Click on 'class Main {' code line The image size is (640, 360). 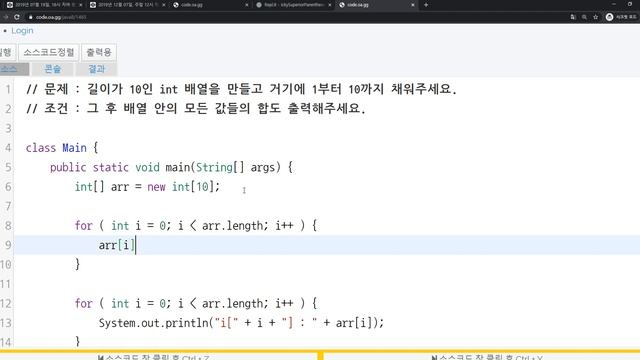[62, 147]
